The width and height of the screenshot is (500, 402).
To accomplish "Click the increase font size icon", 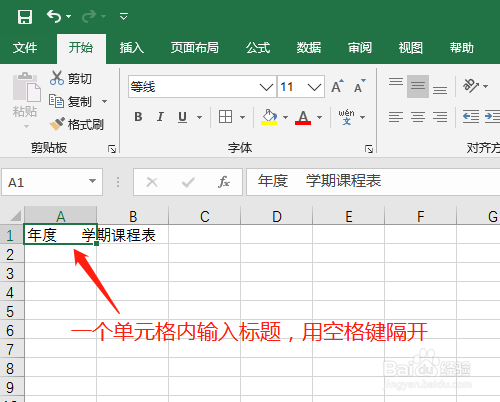I will pyautogui.click(x=337, y=86).
